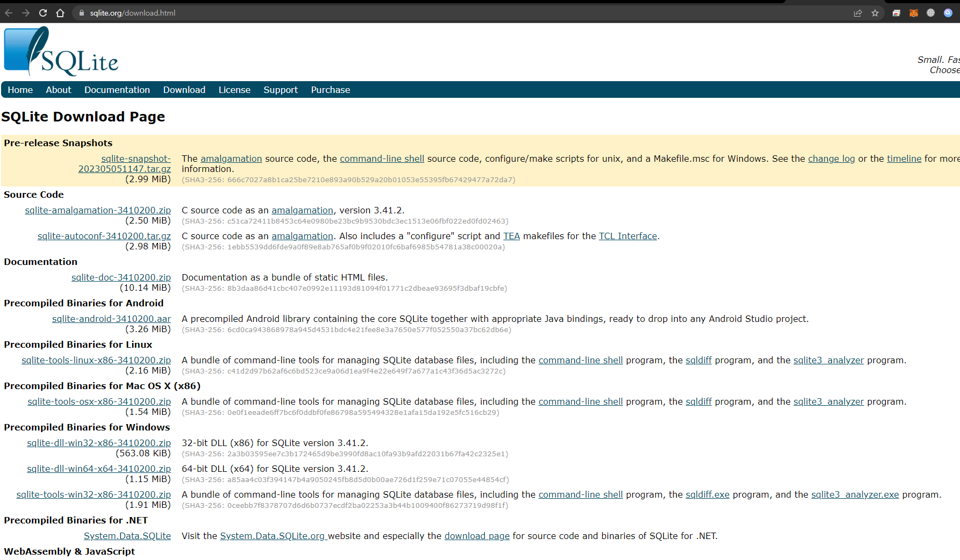Image resolution: width=960 pixels, height=560 pixels.
Task: Reload the page with the refresh icon
Action: tap(43, 13)
